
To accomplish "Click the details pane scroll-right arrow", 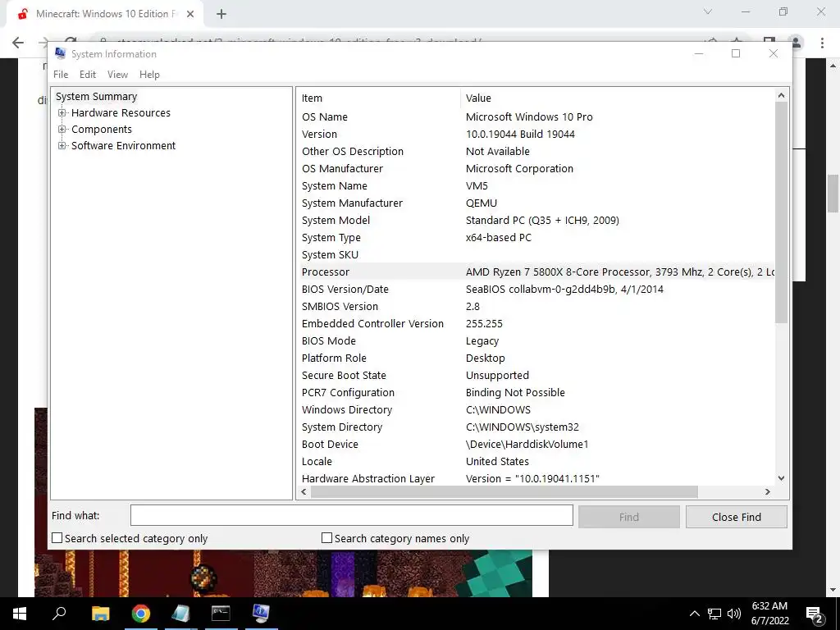I will [x=768, y=491].
